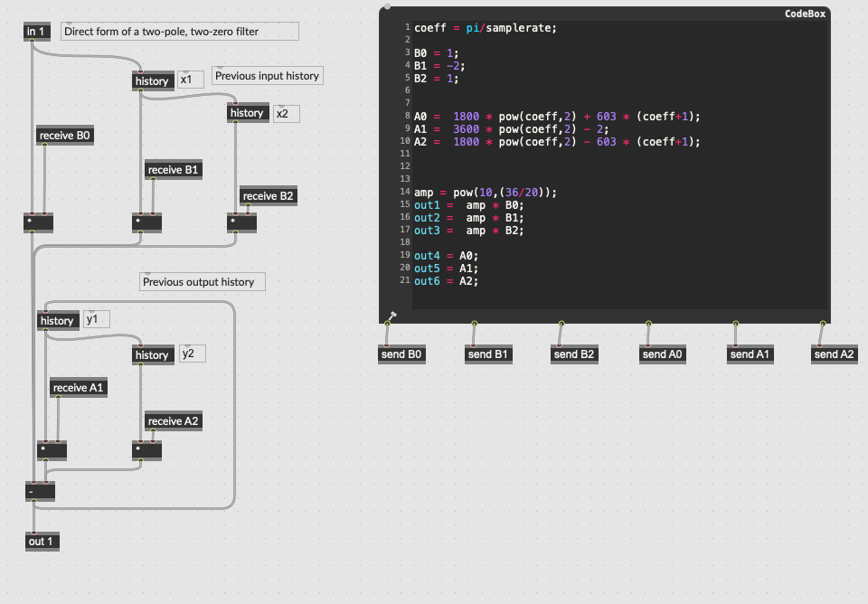Place cursor in 'coeff = pi/samplerate;' line
The image size is (868, 604).
coord(486,28)
